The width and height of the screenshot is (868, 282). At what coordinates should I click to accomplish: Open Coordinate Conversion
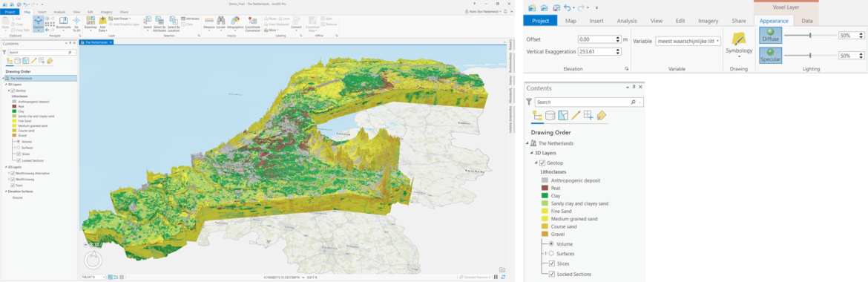point(252,23)
